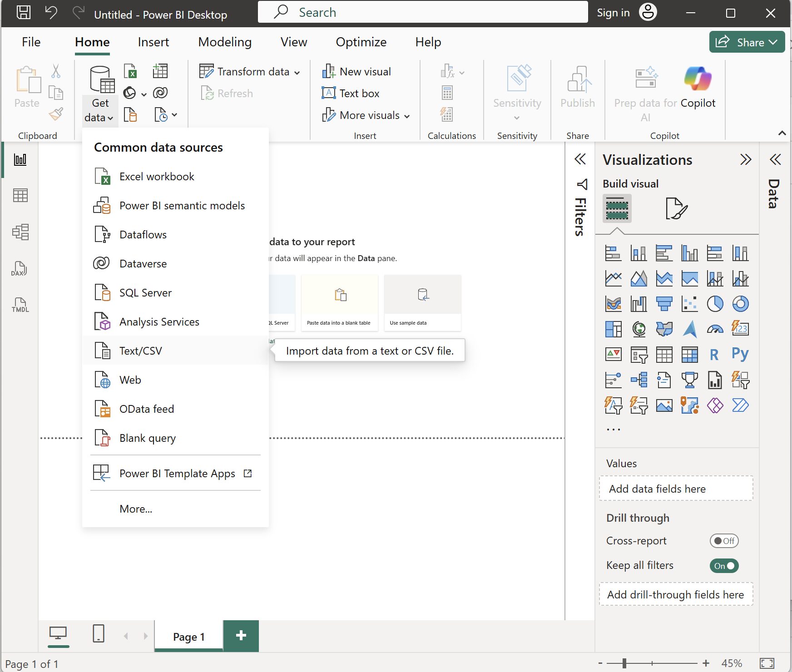Select the Scatter chart visual
This screenshot has height=672, width=792.
point(689,304)
